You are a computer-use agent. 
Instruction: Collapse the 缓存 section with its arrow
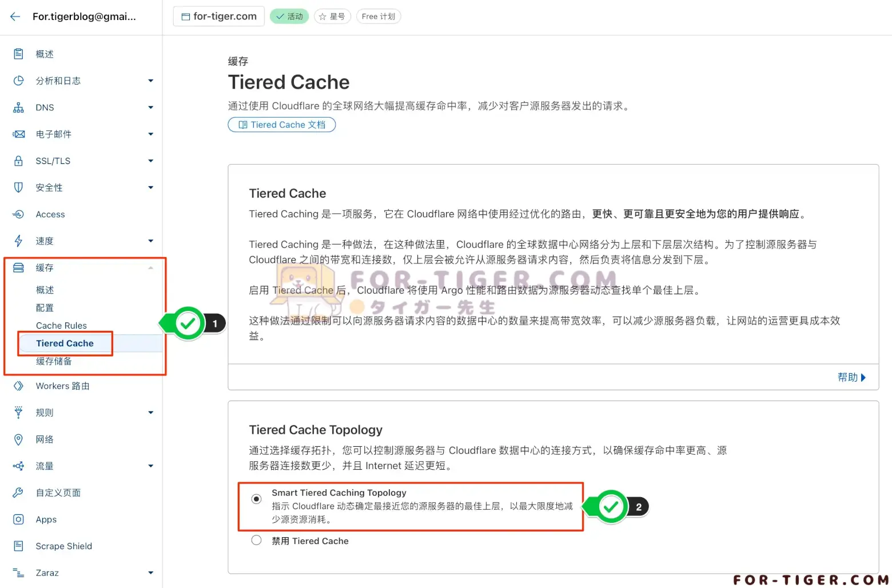click(150, 268)
